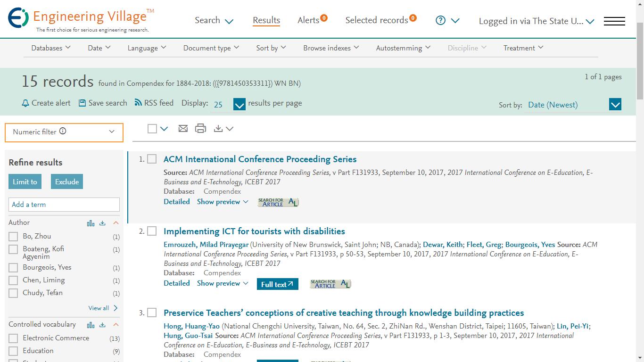Screen dimensions: 644x362
Task: Click the Alerts count badge
Action: (x=324, y=18)
